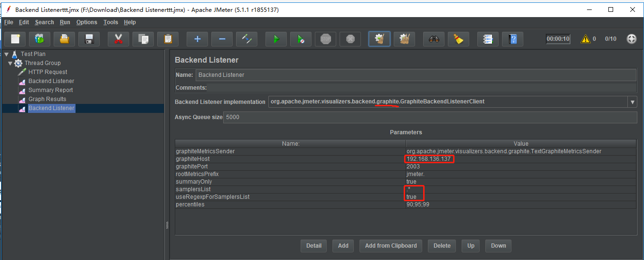
Task: Click the Paste clipboard icon
Action: (x=168, y=39)
